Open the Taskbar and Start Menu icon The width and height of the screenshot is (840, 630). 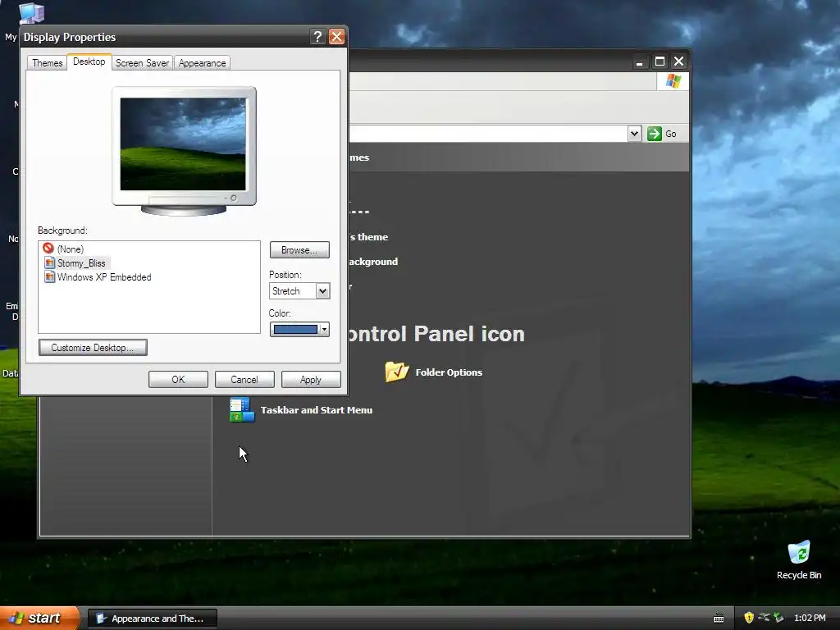(242, 410)
